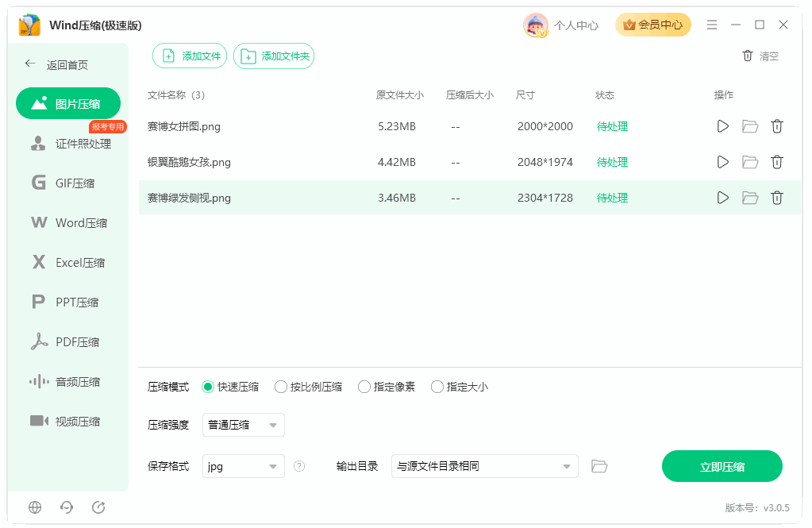Open Word压缩 in the sidebar
This screenshot has height=528, width=812.
(68, 223)
